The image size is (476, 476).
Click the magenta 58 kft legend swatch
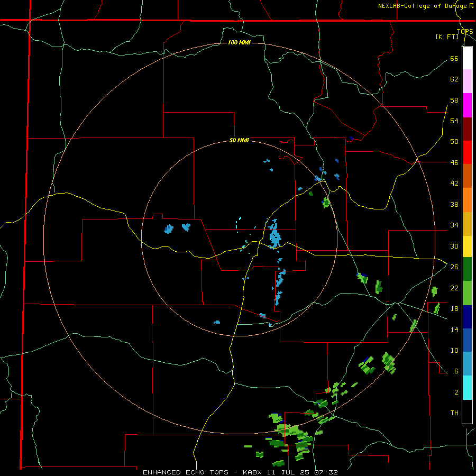pos(467,105)
